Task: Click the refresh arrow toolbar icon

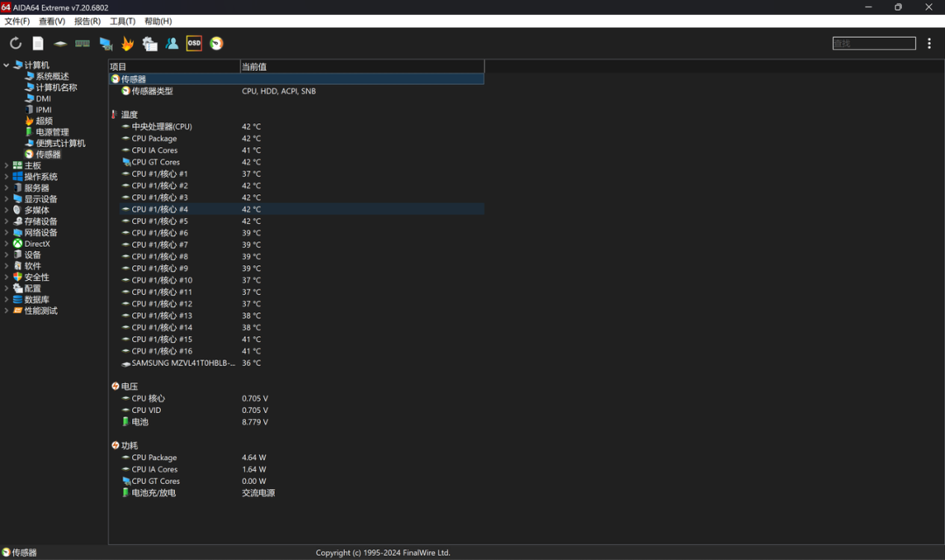Action: click(16, 44)
